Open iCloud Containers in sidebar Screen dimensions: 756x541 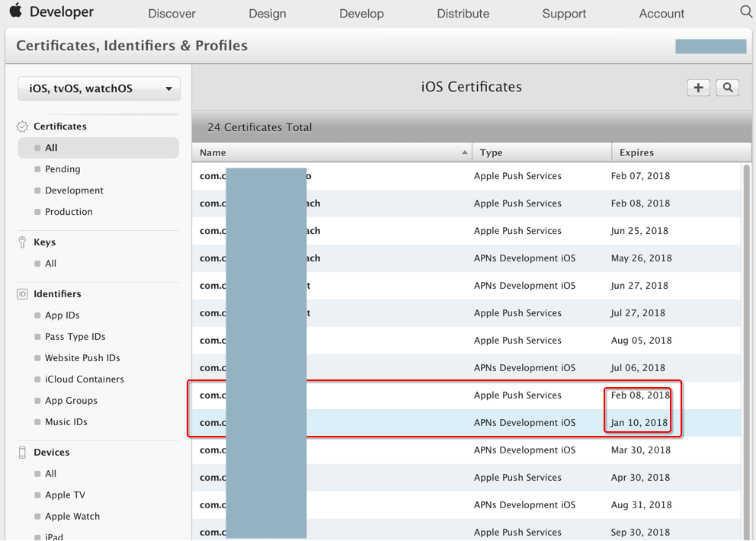[84, 379]
